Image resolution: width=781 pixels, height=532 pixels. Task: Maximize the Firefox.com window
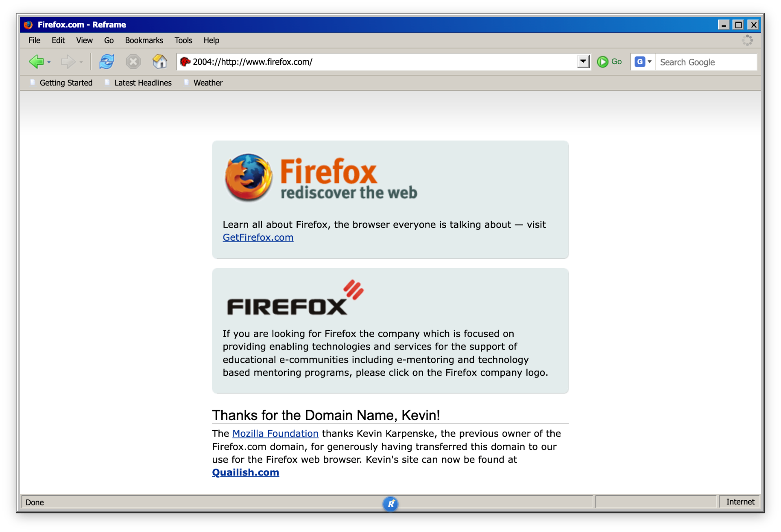(x=738, y=25)
